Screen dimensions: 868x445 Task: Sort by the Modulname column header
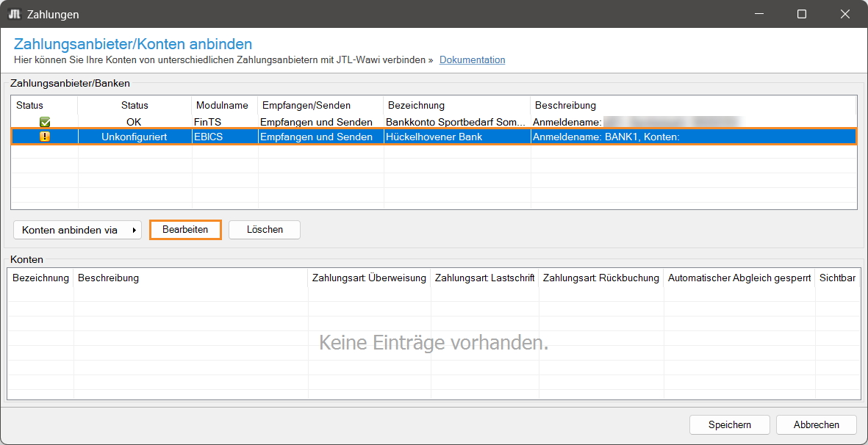point(222,106)
